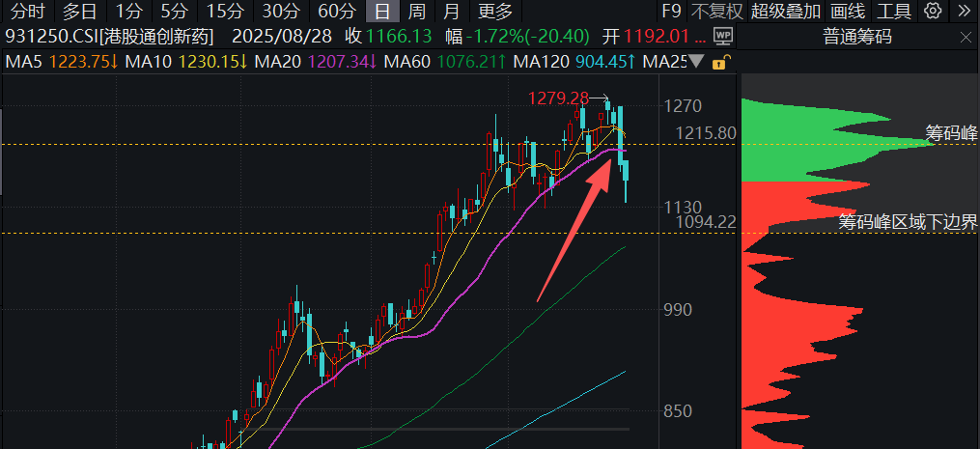Click the 筹码峰区域下边界 label
The image size is (980, 449).
point(908,221)
